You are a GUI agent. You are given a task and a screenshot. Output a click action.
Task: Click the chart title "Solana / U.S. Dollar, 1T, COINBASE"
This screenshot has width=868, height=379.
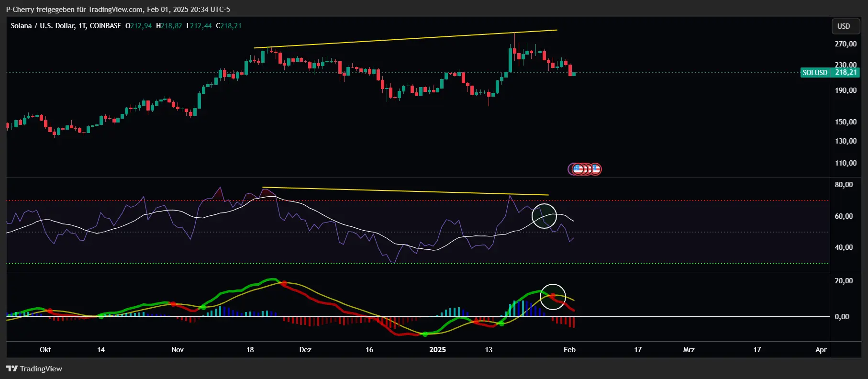(x=66, y=26)
